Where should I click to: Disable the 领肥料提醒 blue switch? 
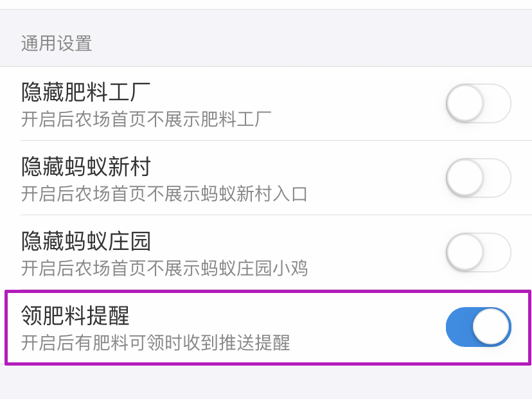478,327
